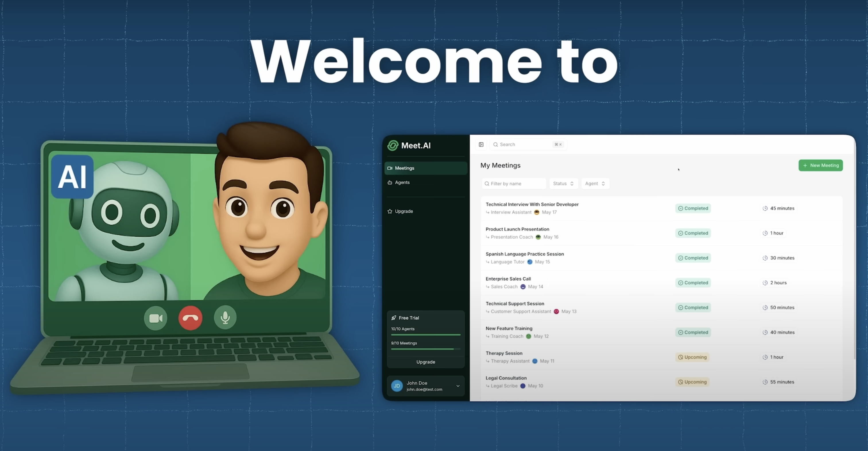Open the Agents sidebar item
This screenshot has height=451, width=868.
tap(426, 182)
